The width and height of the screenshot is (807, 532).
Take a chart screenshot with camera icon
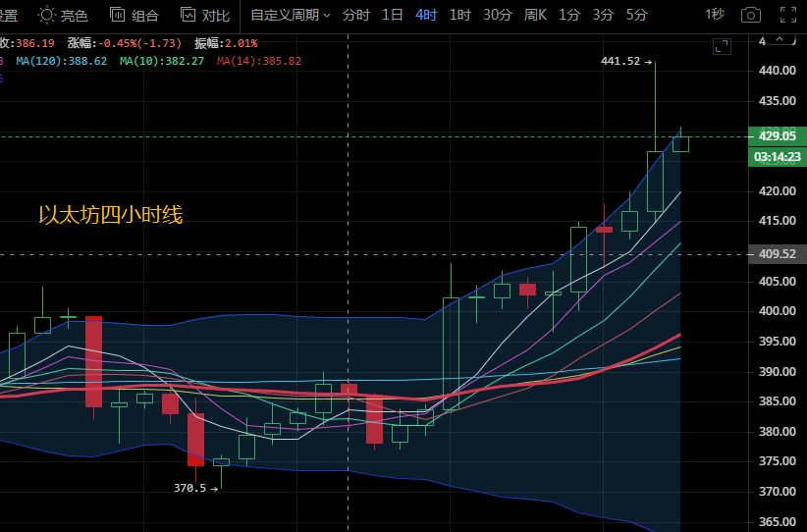(x=751, y=15)
